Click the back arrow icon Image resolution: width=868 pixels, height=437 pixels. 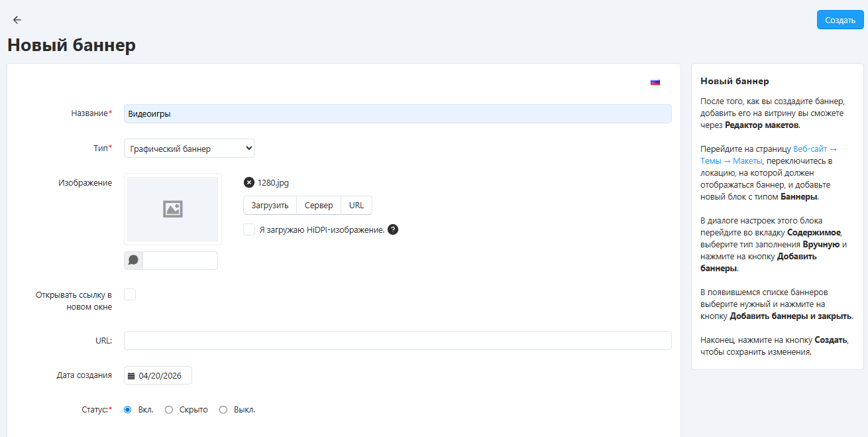pyautogui.click(x=17, y=20)
